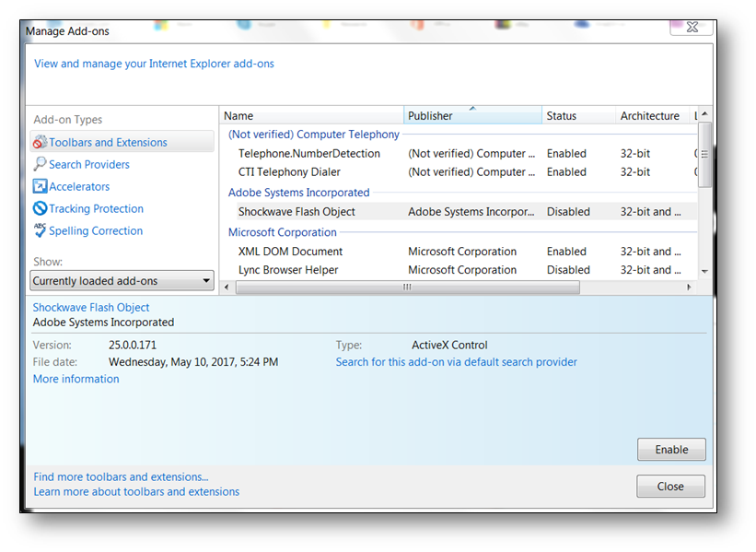Search for this add-on via default provider
This screenshot has height=552, width=756.
(x=456, y=362)
